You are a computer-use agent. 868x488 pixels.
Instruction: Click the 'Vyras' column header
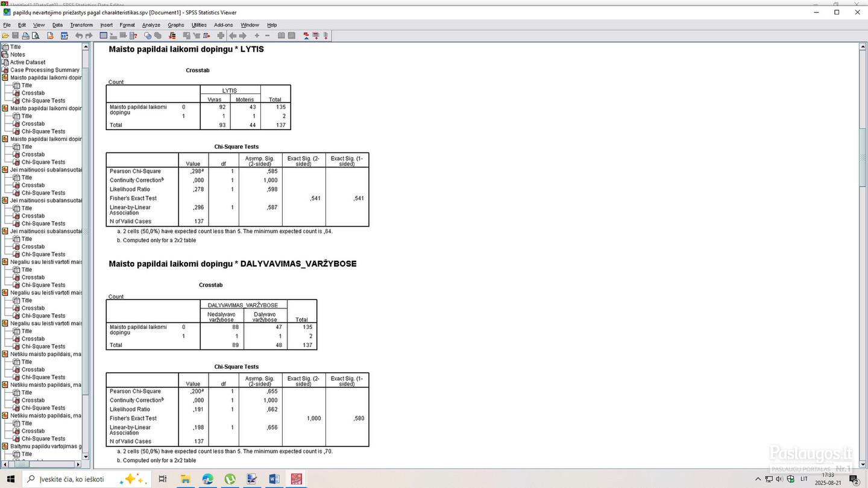coord(214,99)
